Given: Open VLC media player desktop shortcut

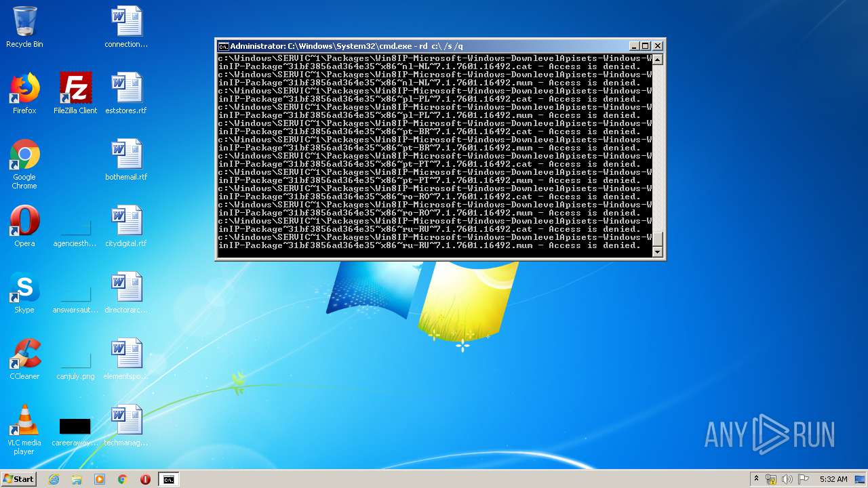Looking at the screenshot, I should 24,430.
